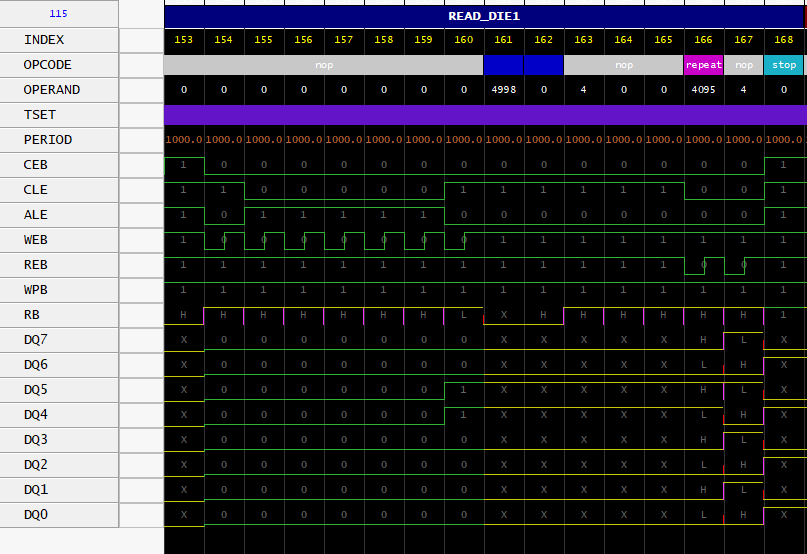Click the RB value X at index 161

click(504, 315)
